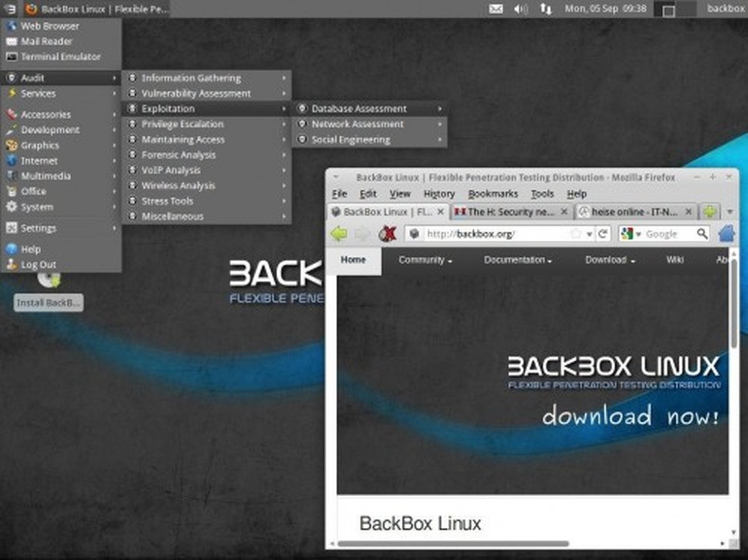Image resolution: width=748 pixels, height=560 pixels.
Task: Click the reload icon in URL bar
Action: point(603,234)
